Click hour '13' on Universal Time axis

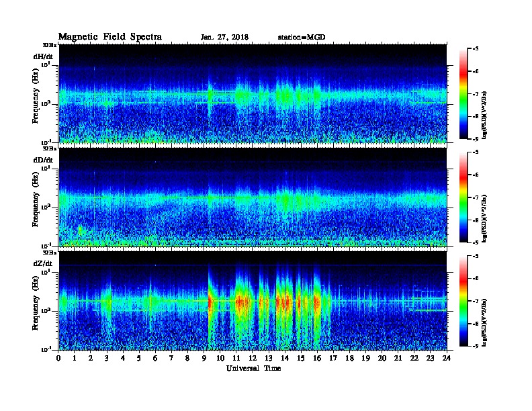coord(269,359)
